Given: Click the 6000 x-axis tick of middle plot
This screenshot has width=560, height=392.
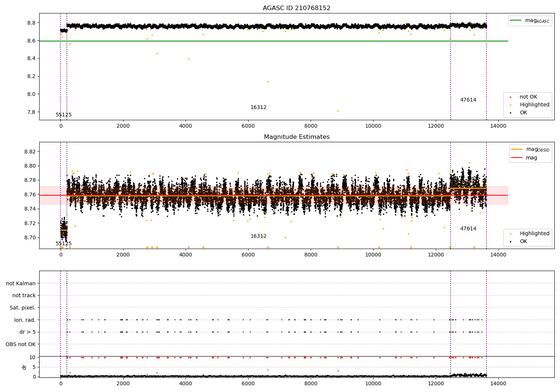Looking at the screenshot, I should point(248,255).
